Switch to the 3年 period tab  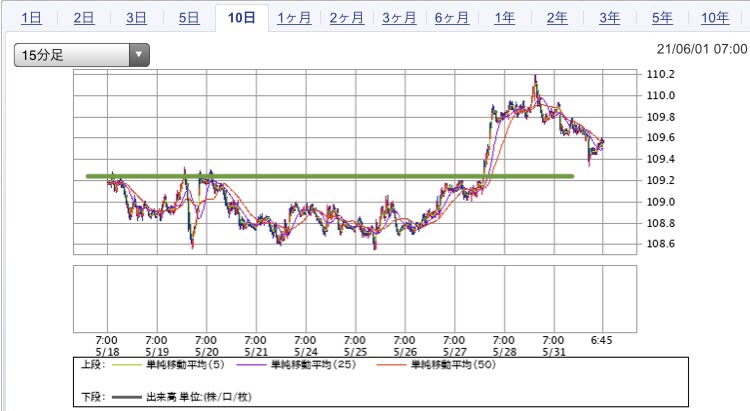coord(610,18)
